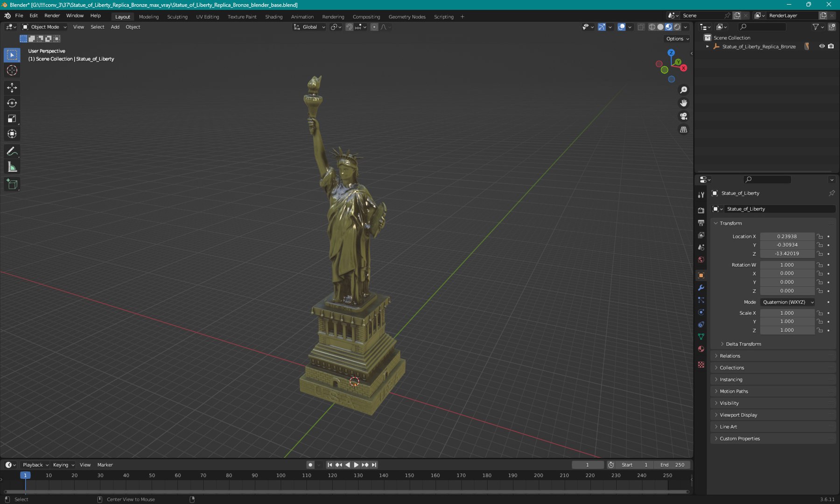
Task: Select the Scale tool
Action: [x=12, y=119]
